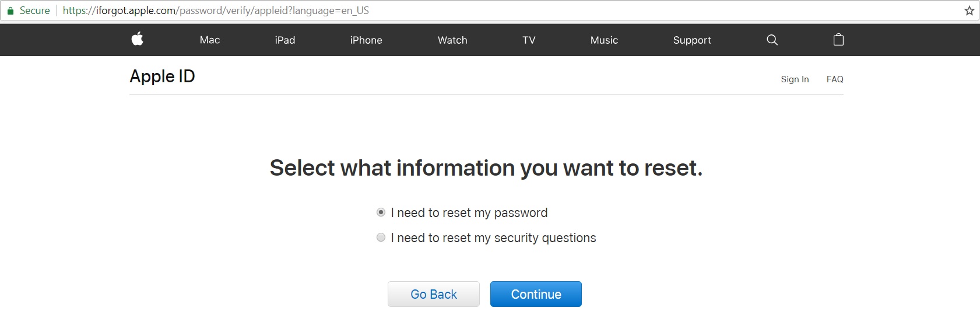The height and width of the screenshot is (318, 980).
Task: Click the Sign In link
Action: 795,79
